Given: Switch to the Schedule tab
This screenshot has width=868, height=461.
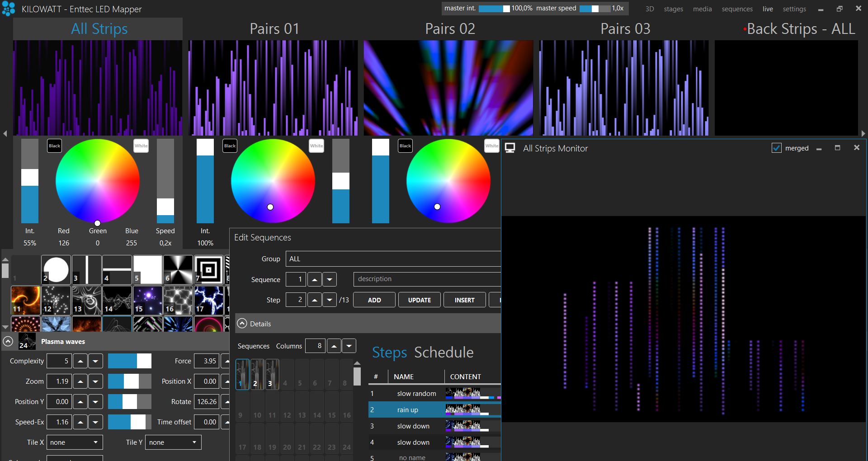Looking at the screenshot, I should click(443, 353).
